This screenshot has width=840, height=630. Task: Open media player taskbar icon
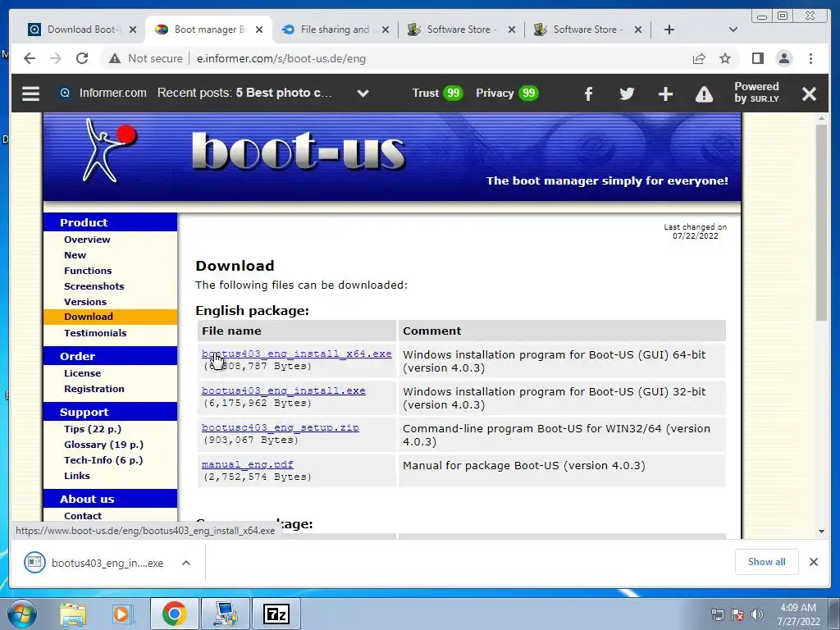point(123,614)
